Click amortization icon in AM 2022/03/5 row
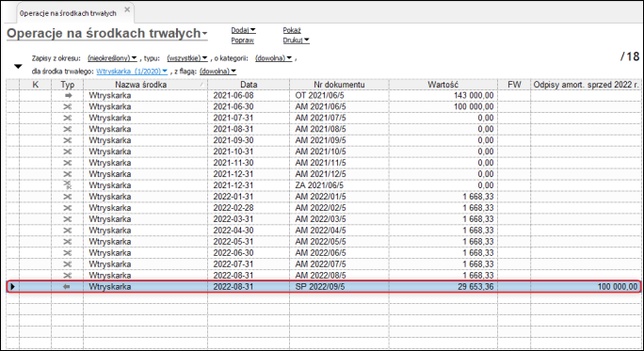 [x=68, y=219]
